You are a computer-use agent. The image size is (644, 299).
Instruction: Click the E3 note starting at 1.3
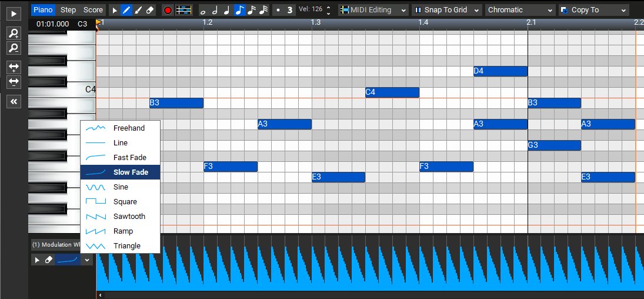pyautogui.click(x=338, y=177)
